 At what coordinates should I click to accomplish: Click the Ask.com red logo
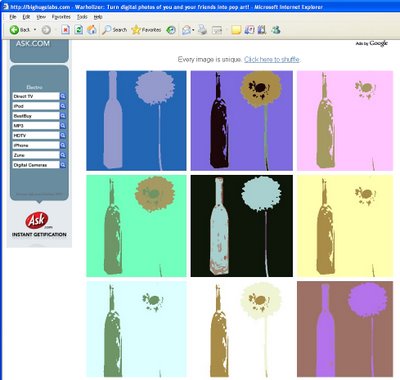point(37,220)
